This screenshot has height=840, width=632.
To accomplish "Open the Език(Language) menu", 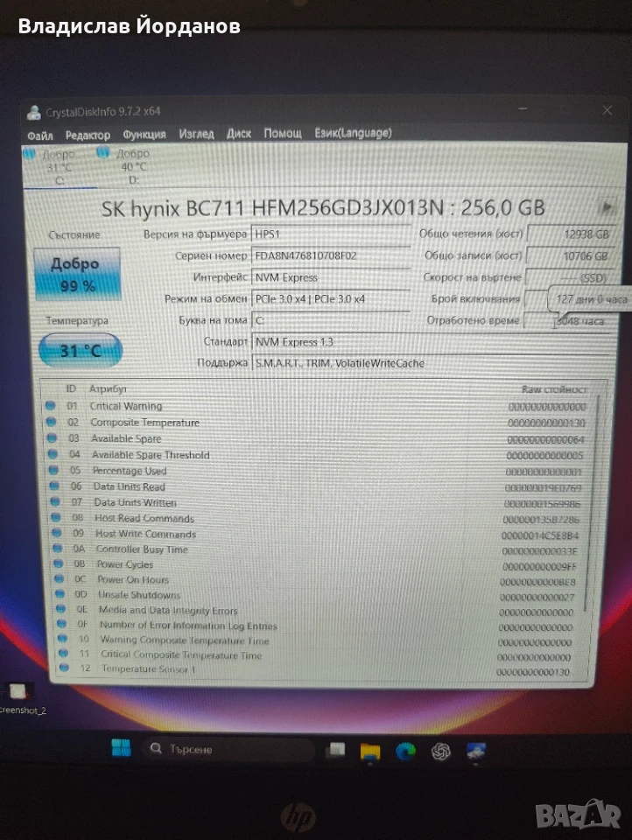I will (x=353, y=132).
